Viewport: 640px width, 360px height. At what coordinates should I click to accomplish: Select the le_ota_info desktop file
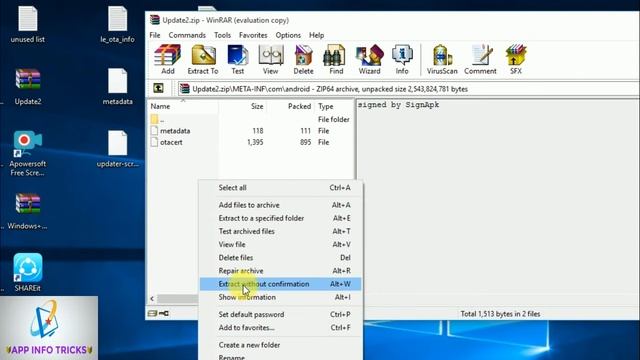118,24
